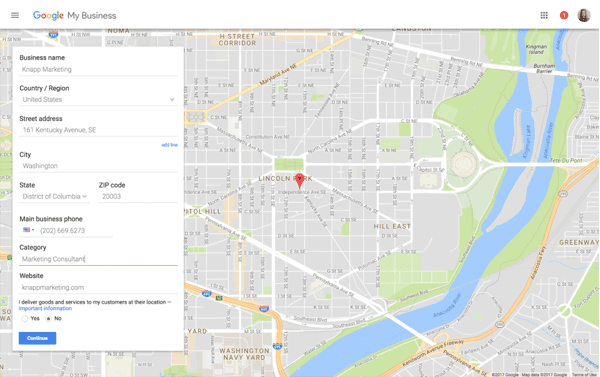Open the US flag country code selector
Image resolution: width=600 pixels, height=377 pixels.
(28, 230)
